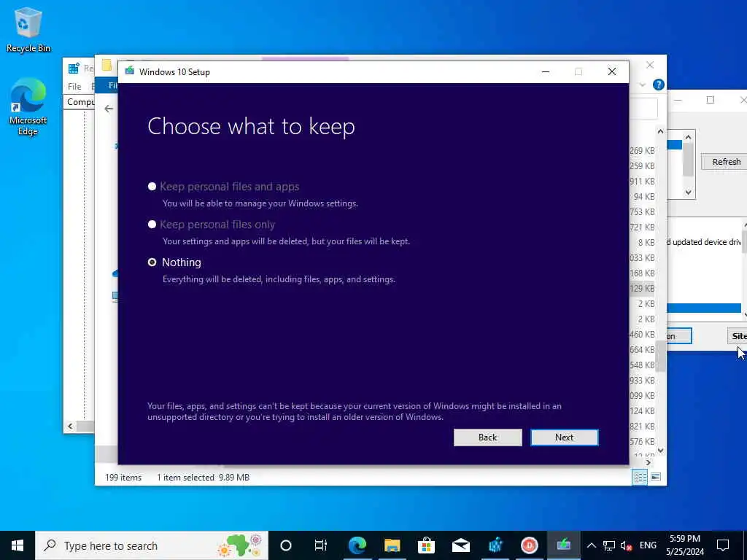Image resolution: width=747 pixels, height=560 pixels.
Task: Launch Microsoft Edge from the taskbar
Action: point(357,545)
